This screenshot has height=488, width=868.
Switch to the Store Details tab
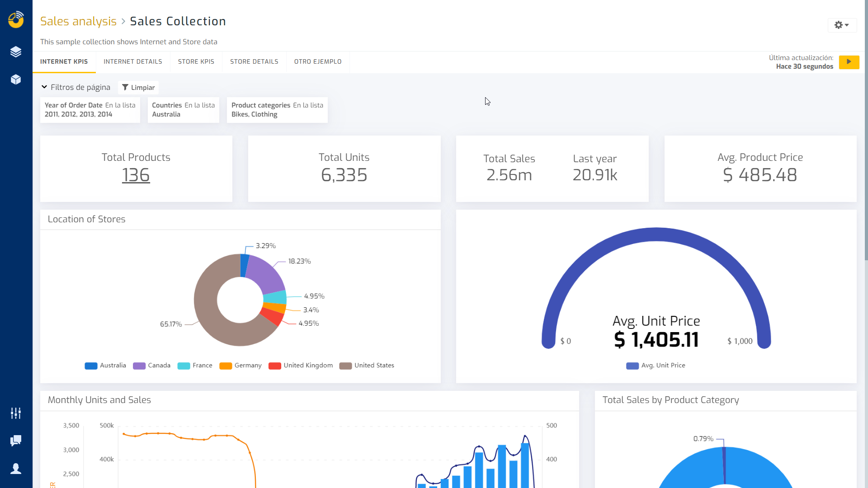pos(254,62)
